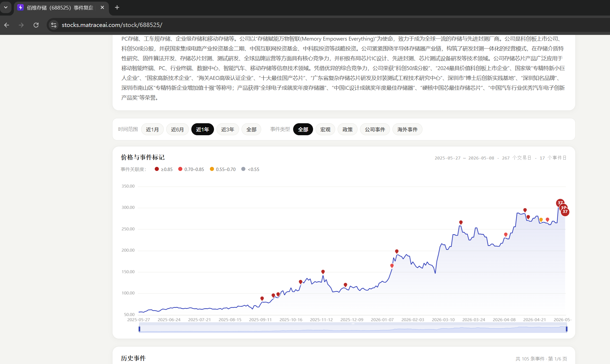
Task: Select 全部 event type filter
Action: click(303, 130)
